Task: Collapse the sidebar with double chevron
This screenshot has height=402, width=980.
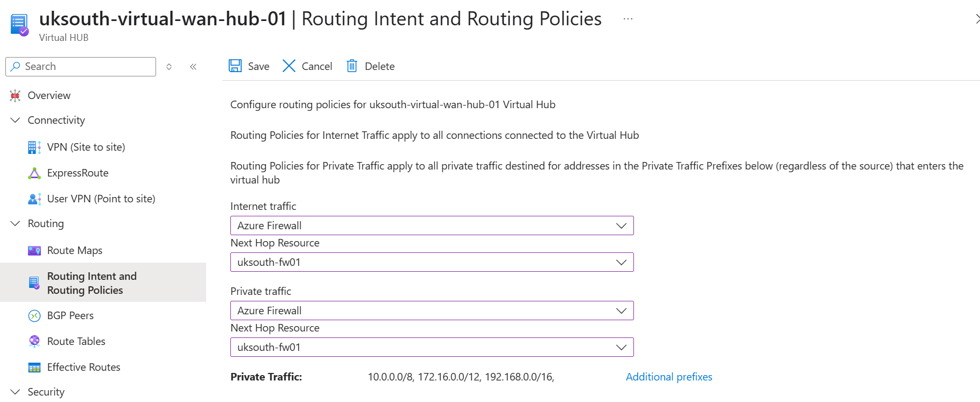Action: pyautogui.click(x=193, y=67)
